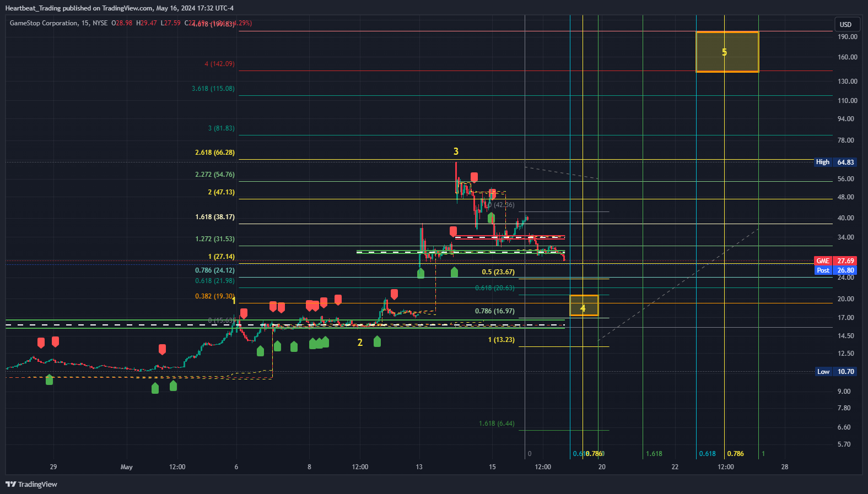This screenshot has width=868, height=494.
Task: Select the 1 (13.23) retracement label
Action: pos(502,340)
